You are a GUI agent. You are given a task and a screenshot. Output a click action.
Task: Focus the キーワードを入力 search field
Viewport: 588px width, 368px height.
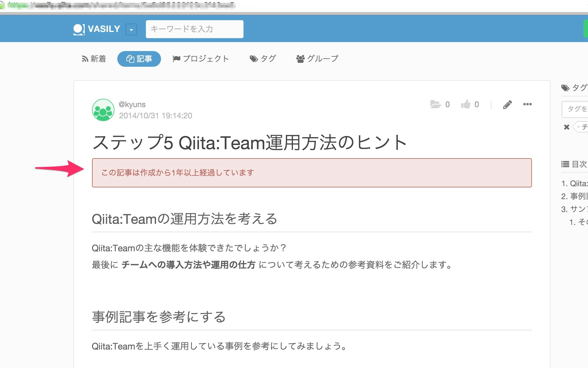194,29
